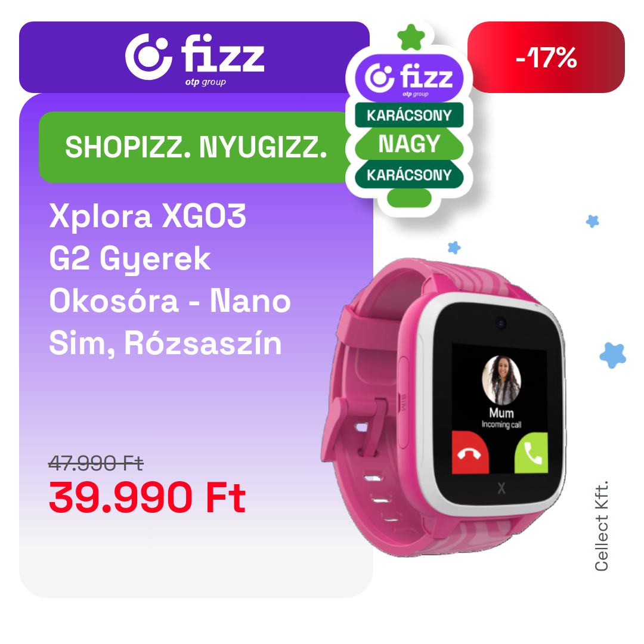644x644 pixels.
Task: Click the large blue star decoration
Action: [613, 355]
